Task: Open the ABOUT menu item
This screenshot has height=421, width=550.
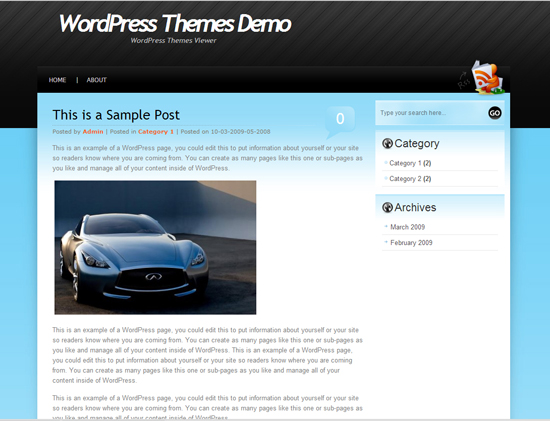Action: click(x=96, y=80)
